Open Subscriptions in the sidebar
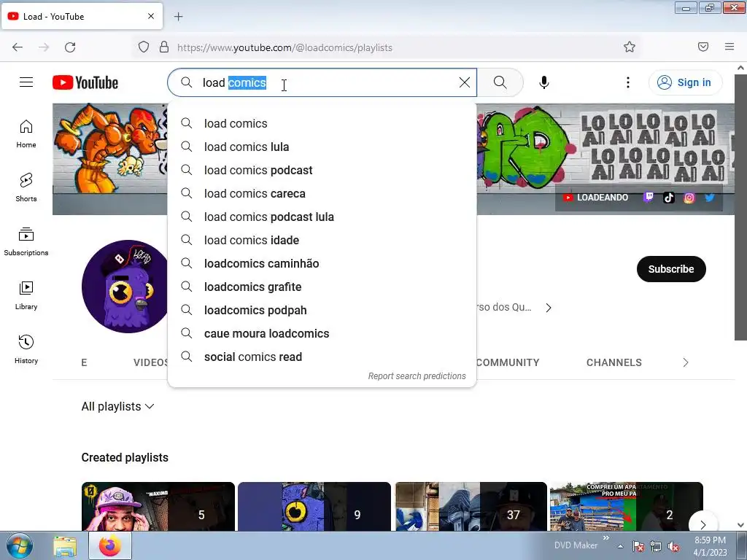The height and width of the screenshot is (560, 747). click(26, 242)
